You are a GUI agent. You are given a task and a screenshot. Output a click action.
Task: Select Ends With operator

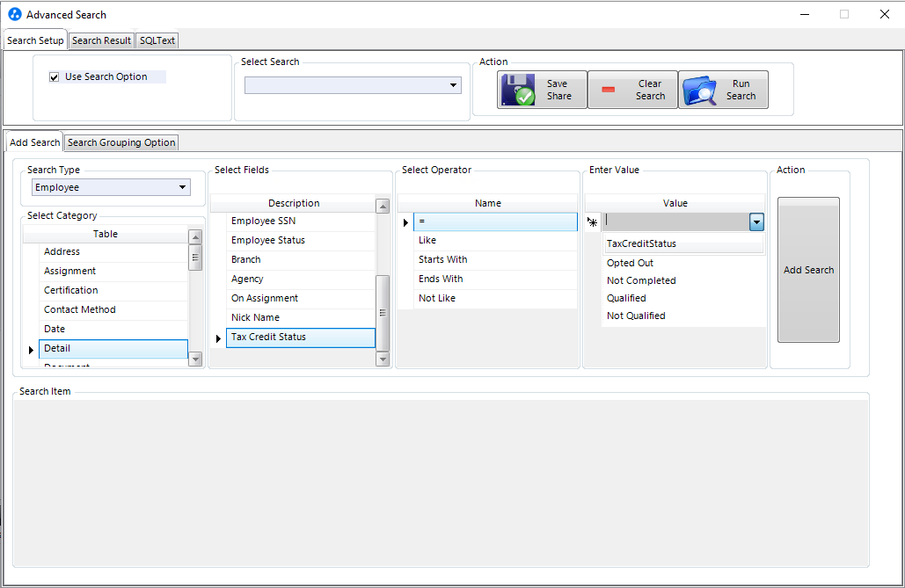pos(495,279)
